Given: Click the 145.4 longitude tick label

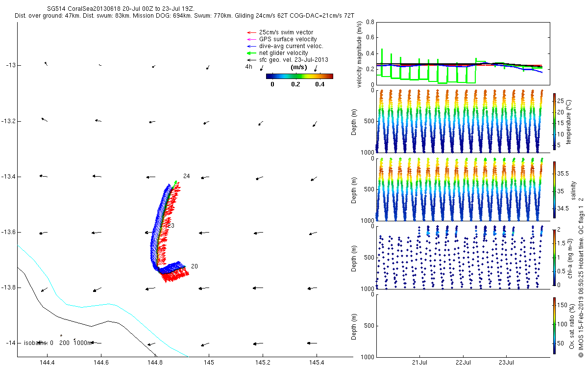Looking at the screenshot, I should [317, 363].
